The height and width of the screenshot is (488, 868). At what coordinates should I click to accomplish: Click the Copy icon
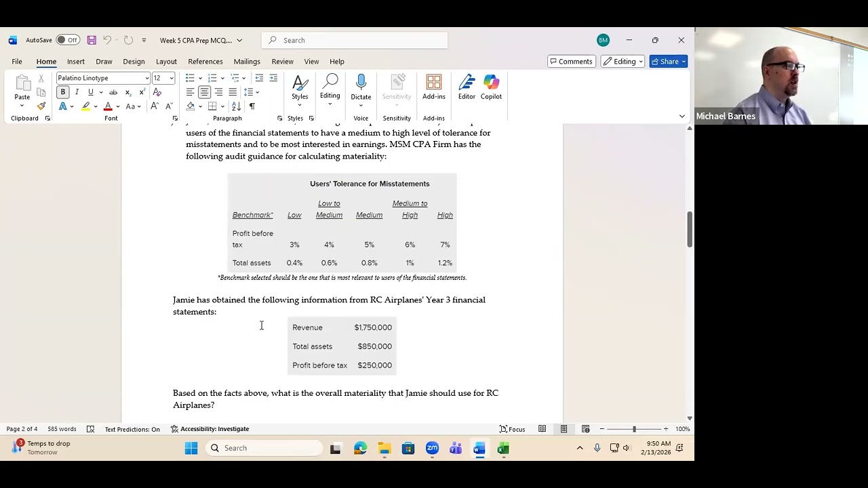coord(41,92)
